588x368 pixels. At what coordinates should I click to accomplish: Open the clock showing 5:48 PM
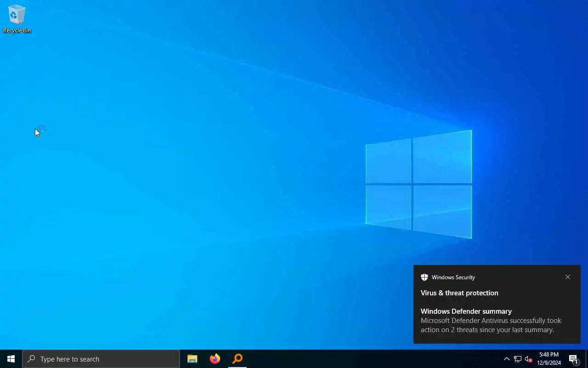(549, 359)
